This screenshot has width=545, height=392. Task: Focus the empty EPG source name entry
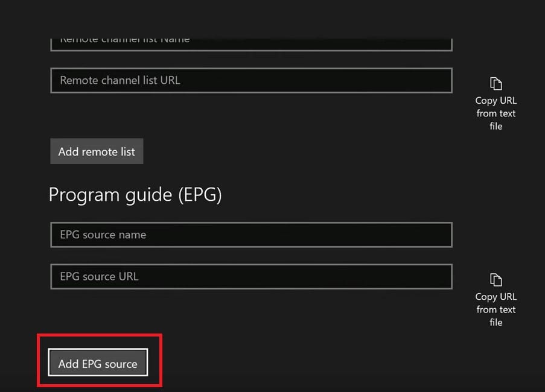pyautogui.click(x=251, y=235)
